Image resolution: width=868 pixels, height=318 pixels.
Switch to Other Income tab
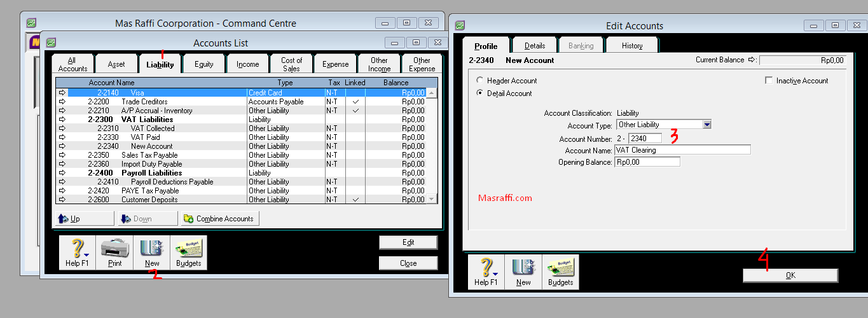point(379,64)
